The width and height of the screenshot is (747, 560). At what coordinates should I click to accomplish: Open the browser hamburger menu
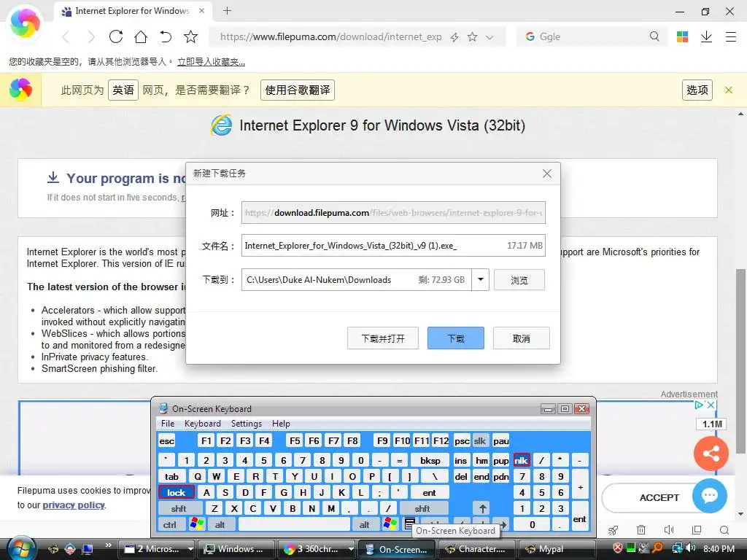(731, 36)
